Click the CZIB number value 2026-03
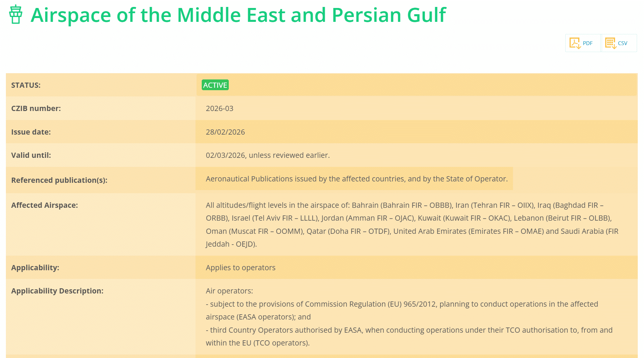The width and height of the screenshot is (644, 358). click(219, 109)
